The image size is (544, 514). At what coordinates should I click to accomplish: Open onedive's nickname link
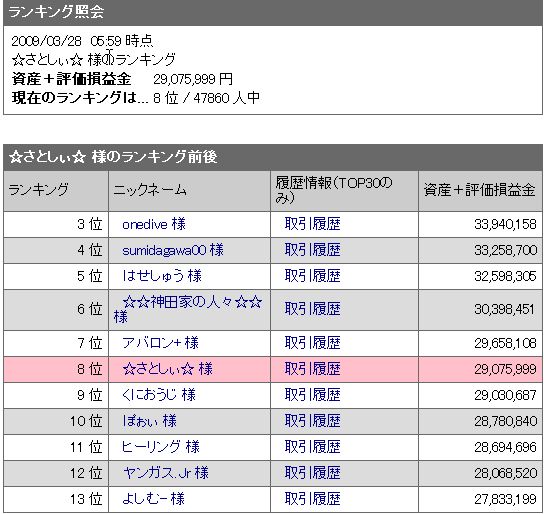pos(154,224)
